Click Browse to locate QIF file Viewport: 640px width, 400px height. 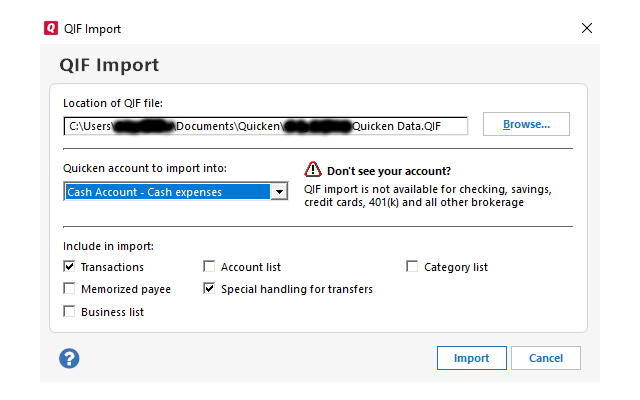[x=526, y=124]
